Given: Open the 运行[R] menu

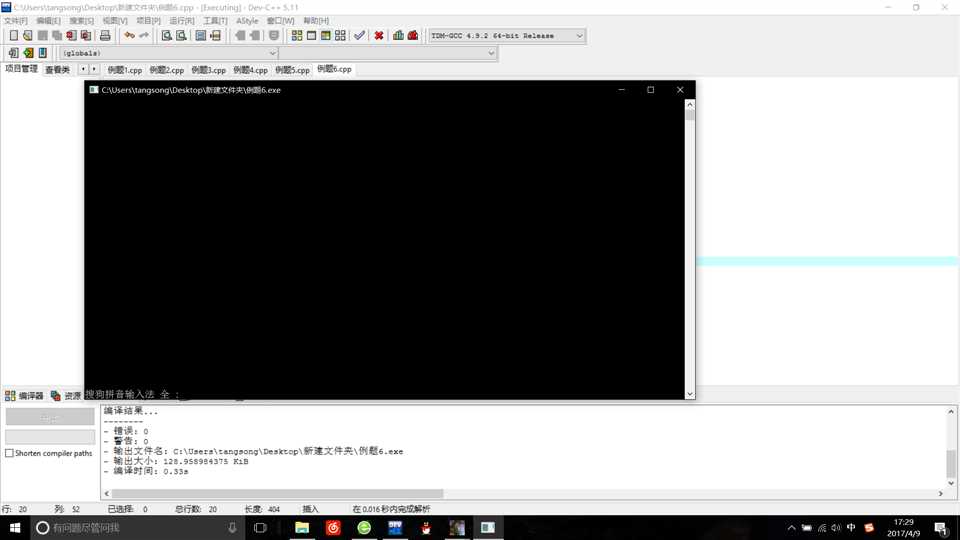Looking at the screenshot, I should [x=182, y=21].
